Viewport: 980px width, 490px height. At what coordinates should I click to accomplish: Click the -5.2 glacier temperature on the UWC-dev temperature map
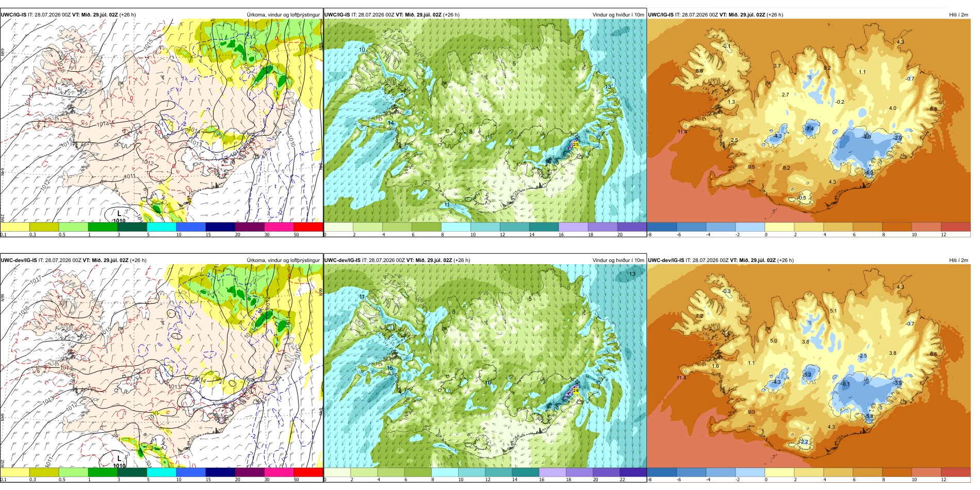pyautogui.click(x=807, y=375)
